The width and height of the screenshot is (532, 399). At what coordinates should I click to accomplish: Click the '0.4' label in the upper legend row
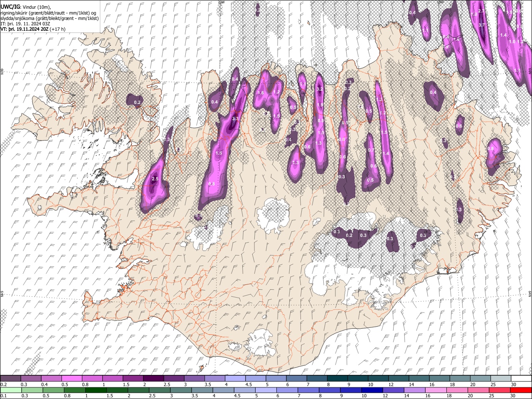pos(44,384)
